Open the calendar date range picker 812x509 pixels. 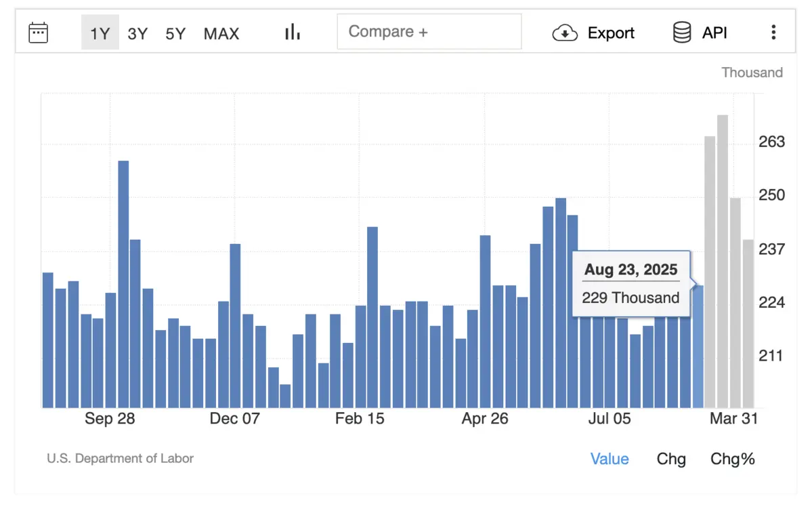[x=38, y=33]
